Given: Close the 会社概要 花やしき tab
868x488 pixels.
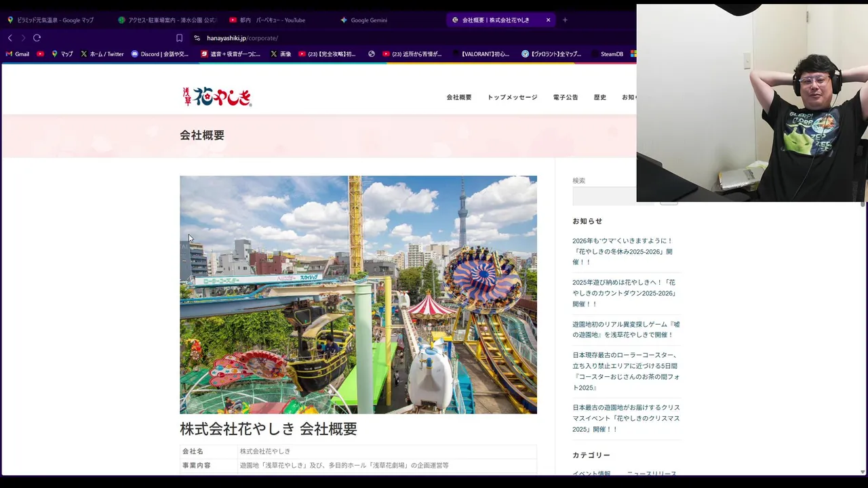Looking at the screenshot, I should [548, 20].
